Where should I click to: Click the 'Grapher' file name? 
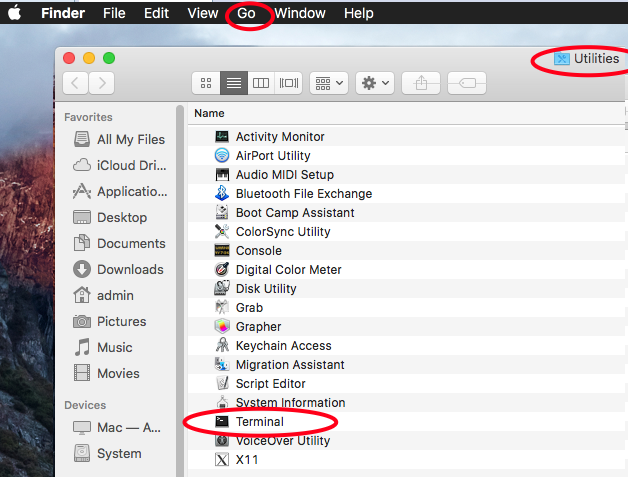258,327
